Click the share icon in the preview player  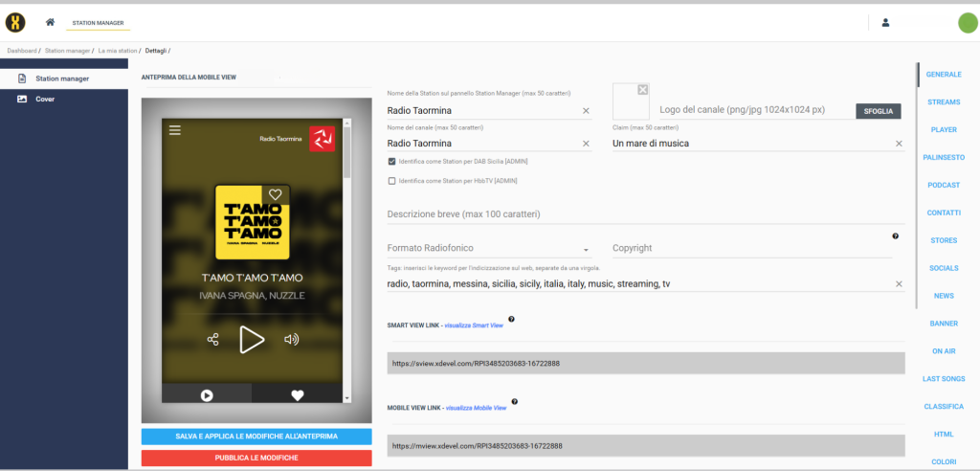point(213,340)
